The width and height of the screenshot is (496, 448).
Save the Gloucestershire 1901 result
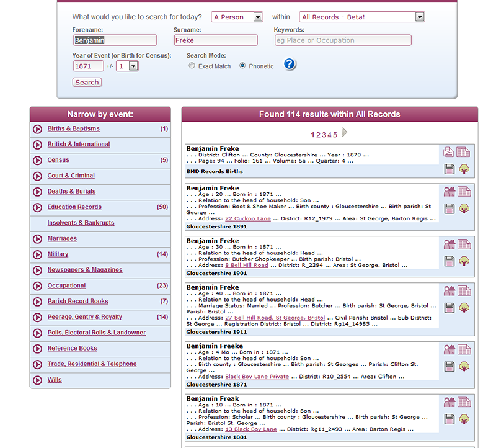[449, 261]
